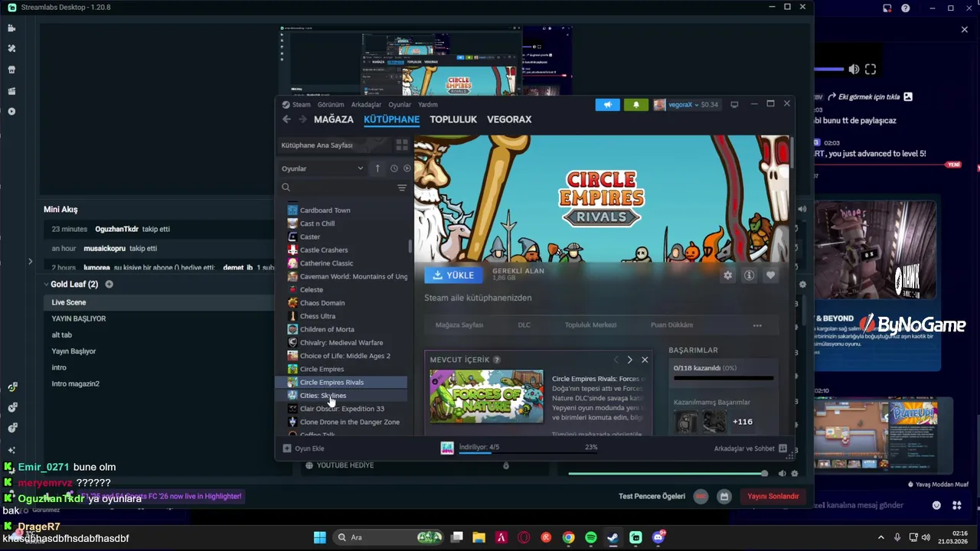Toggle fullscreen on Discord video
980x551 pixels.
pyautogui.click(x=871, y=70)
